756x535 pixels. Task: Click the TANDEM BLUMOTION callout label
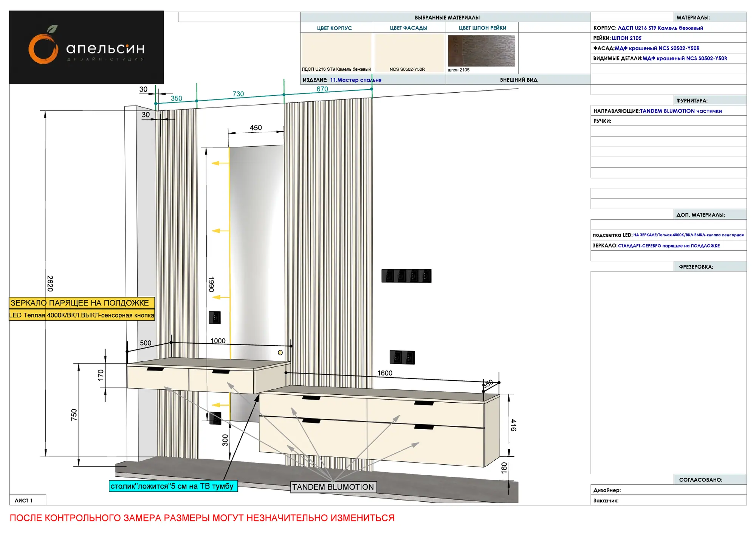(x=333, y=487)
